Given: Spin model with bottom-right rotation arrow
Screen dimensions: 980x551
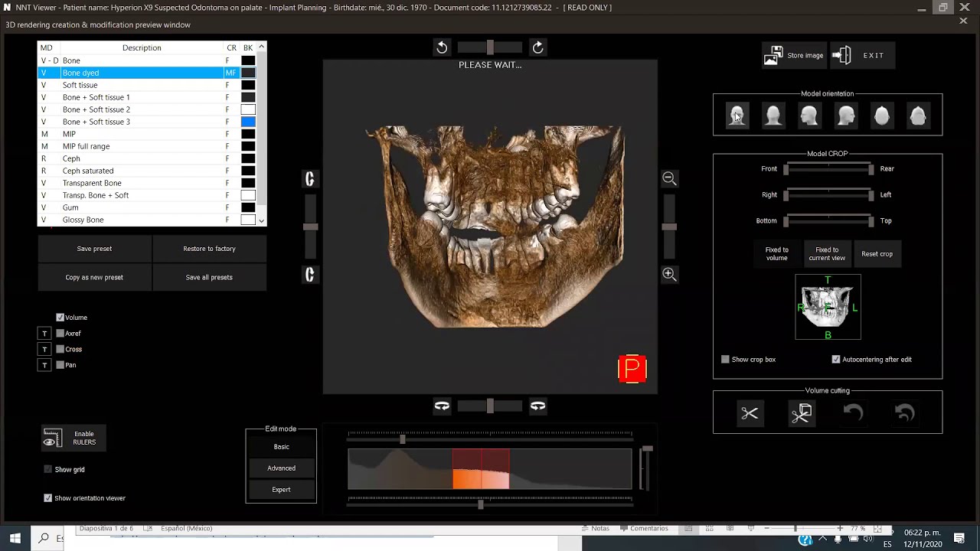Looking at the screenshot, I should point(538,406).
